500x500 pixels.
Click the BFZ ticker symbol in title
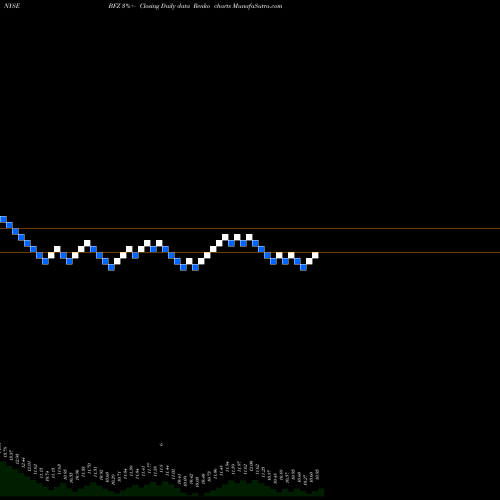(114, 6)
